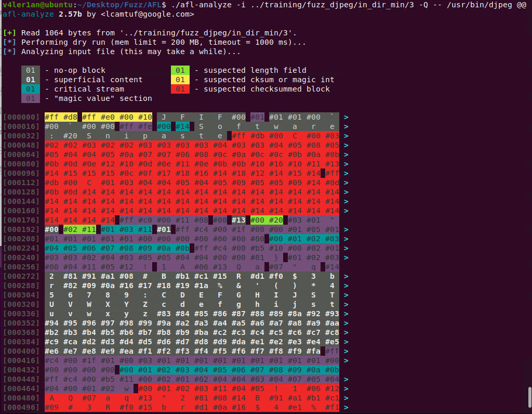
Task: Click the 'critical stream' legend label
Action: [89, 89]
